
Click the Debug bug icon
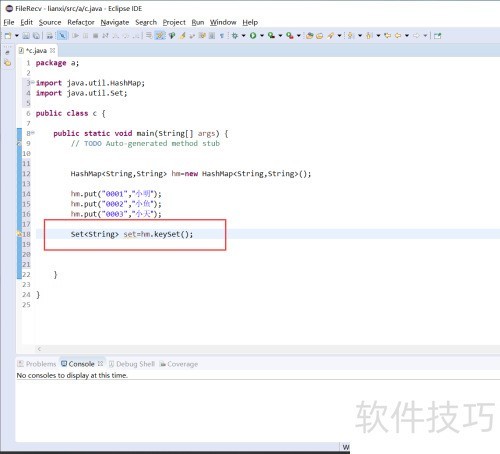click(x=235, y=36)
